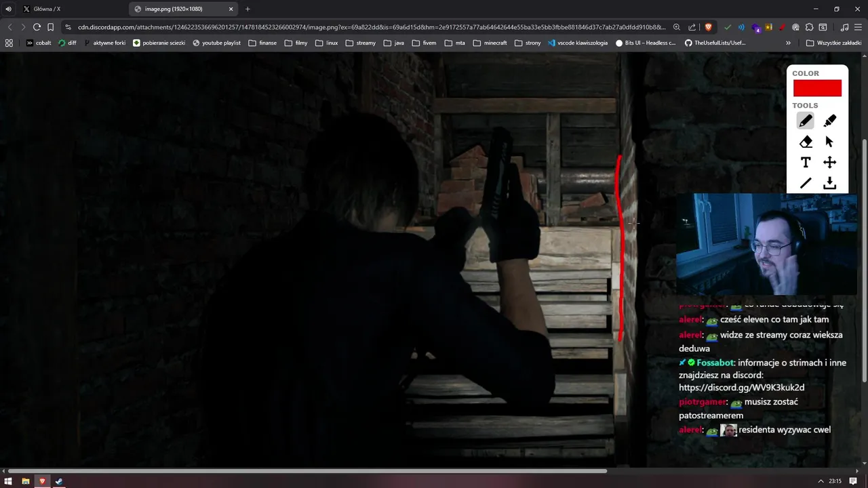Open the Wszystkie zakładki folder
Viewport: 868px width, 488px height.
834,43
